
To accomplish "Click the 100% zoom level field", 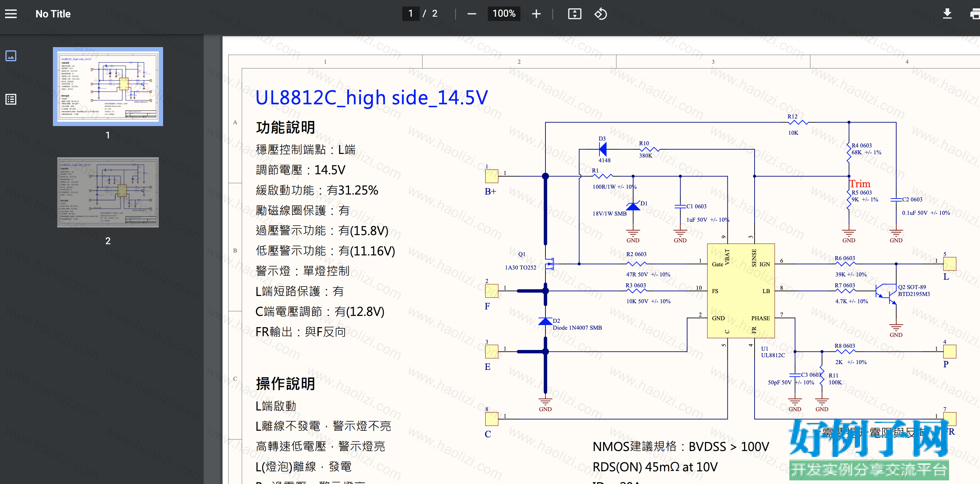I will [x=504, y=14].
